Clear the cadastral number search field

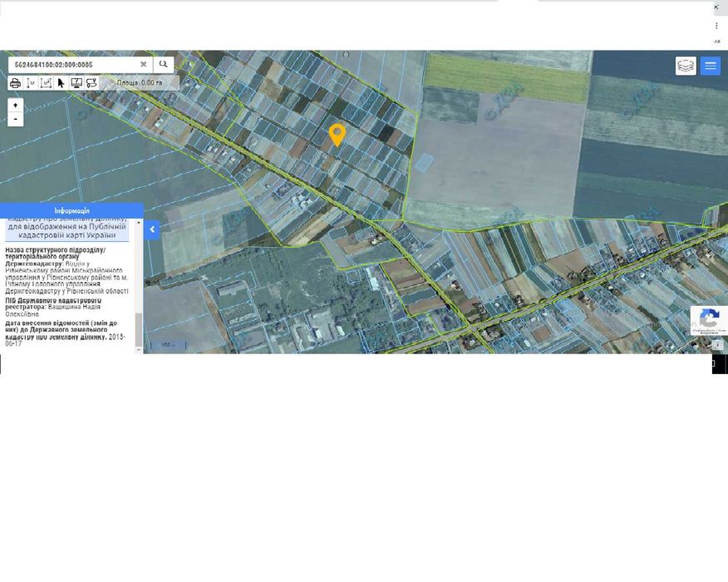click(143, 64)
